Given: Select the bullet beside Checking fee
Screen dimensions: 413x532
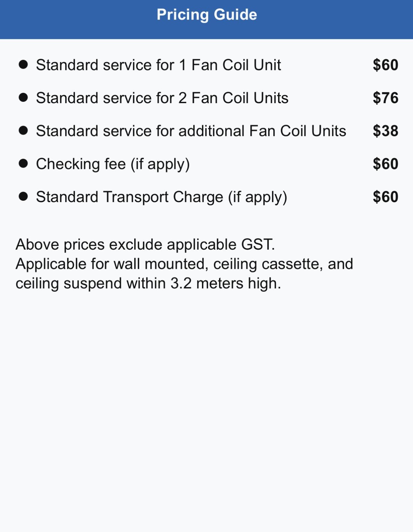Looking at the screenshot, I should point(23,163).
